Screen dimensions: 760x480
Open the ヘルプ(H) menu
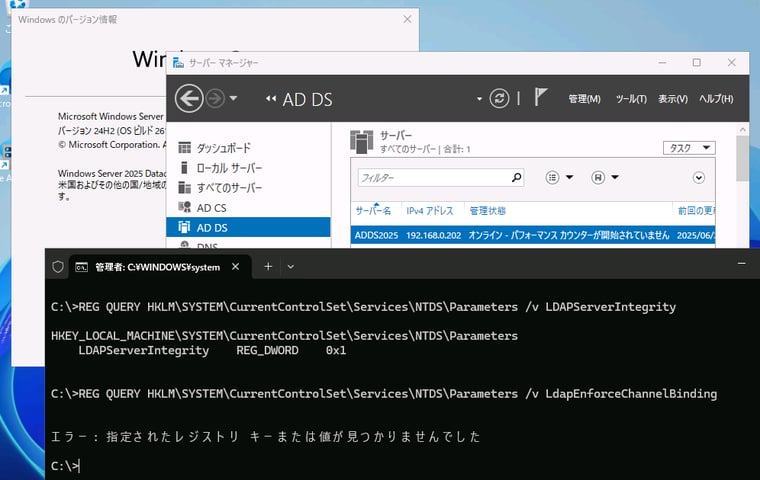(x=716, y=99)
